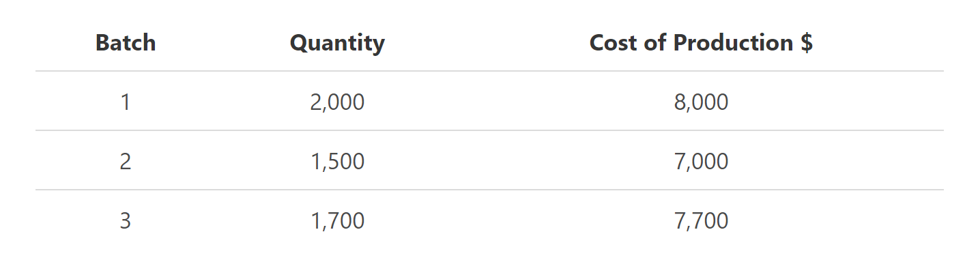980x275 pixels.
Task: Click the word Cost in the header
Action: click(614, 43)
